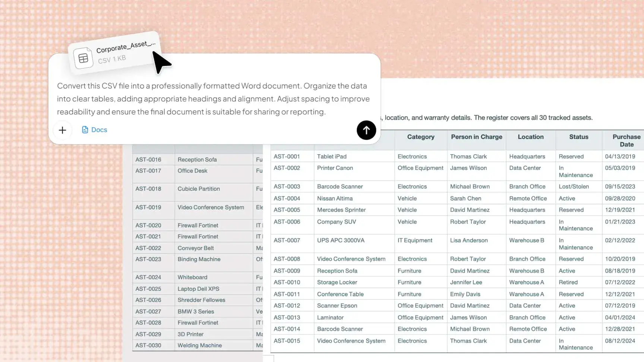Click the Status column header
This screenshot has height=362, width=644.
point(579,137)
